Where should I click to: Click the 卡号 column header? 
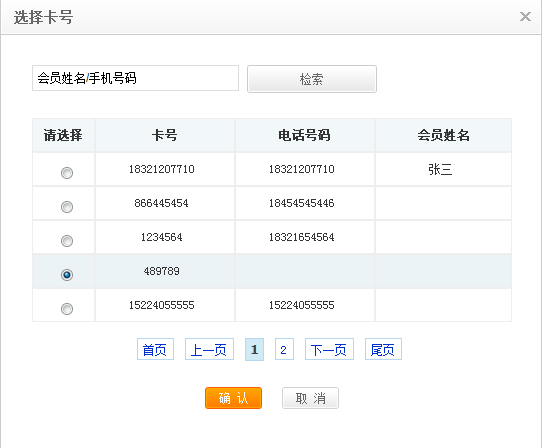point(165,135)
